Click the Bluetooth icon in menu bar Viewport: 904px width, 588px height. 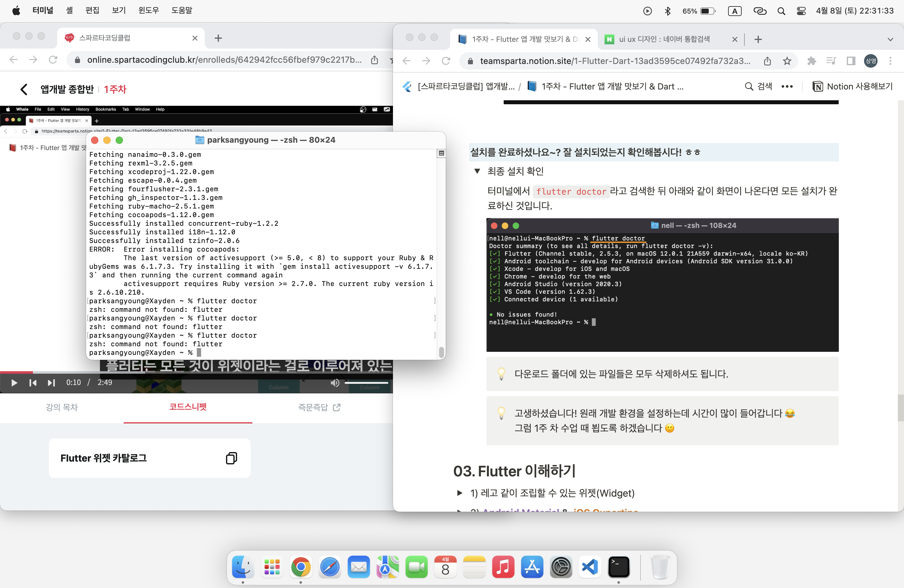667,11
